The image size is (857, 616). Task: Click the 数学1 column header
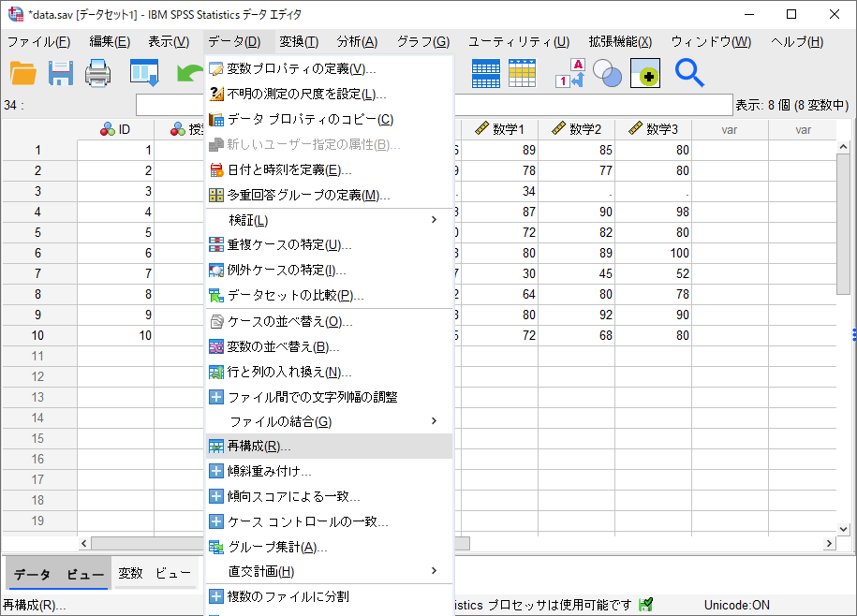(x=499, y=129)
